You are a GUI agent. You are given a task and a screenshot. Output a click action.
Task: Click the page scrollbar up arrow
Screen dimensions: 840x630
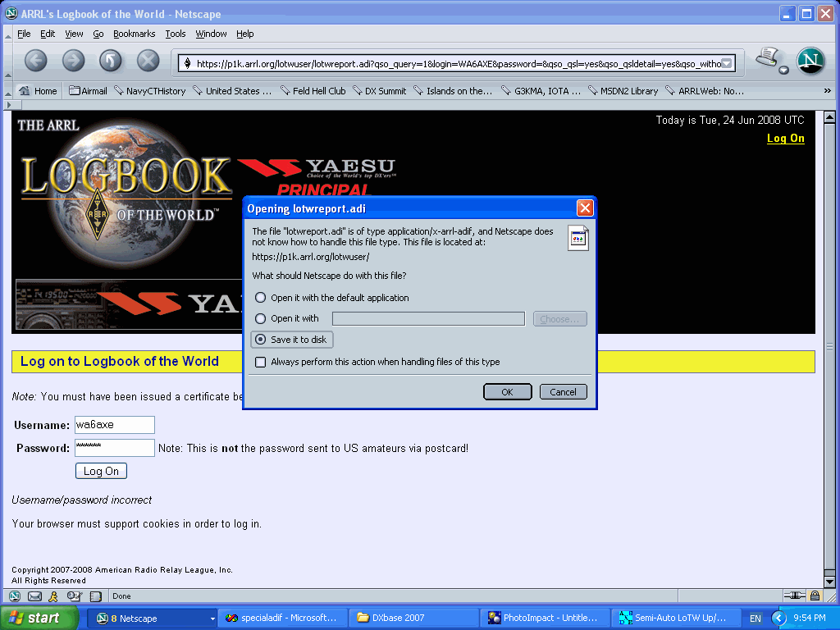(x=829, y=116)
